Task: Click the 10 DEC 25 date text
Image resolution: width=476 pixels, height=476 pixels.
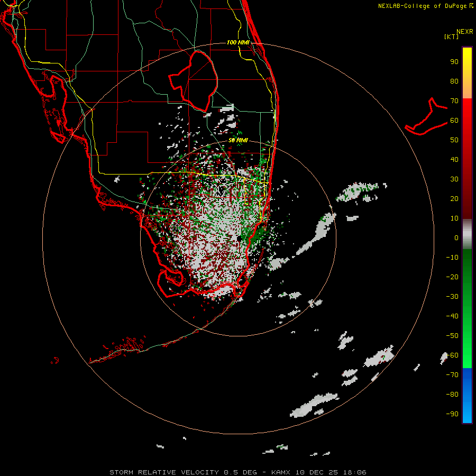Action: (317, 472)
